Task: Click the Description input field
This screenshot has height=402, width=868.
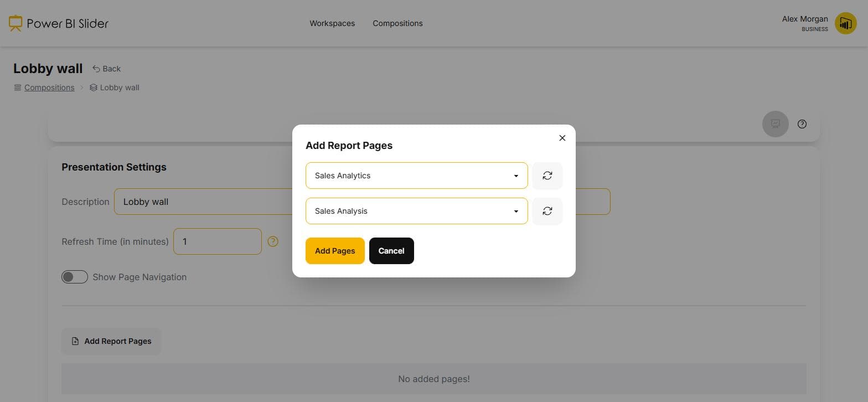Action: pyautogui.click(x=362, y=202)
